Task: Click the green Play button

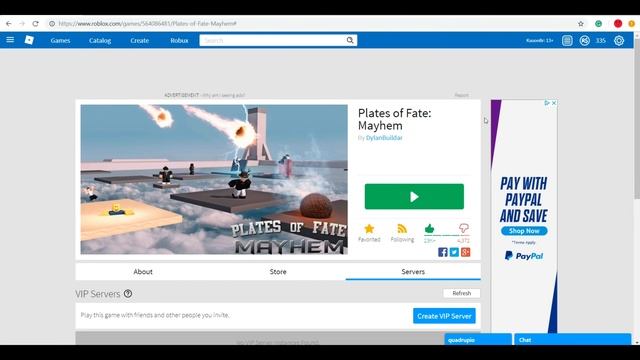Action: (x=414, y=197)
